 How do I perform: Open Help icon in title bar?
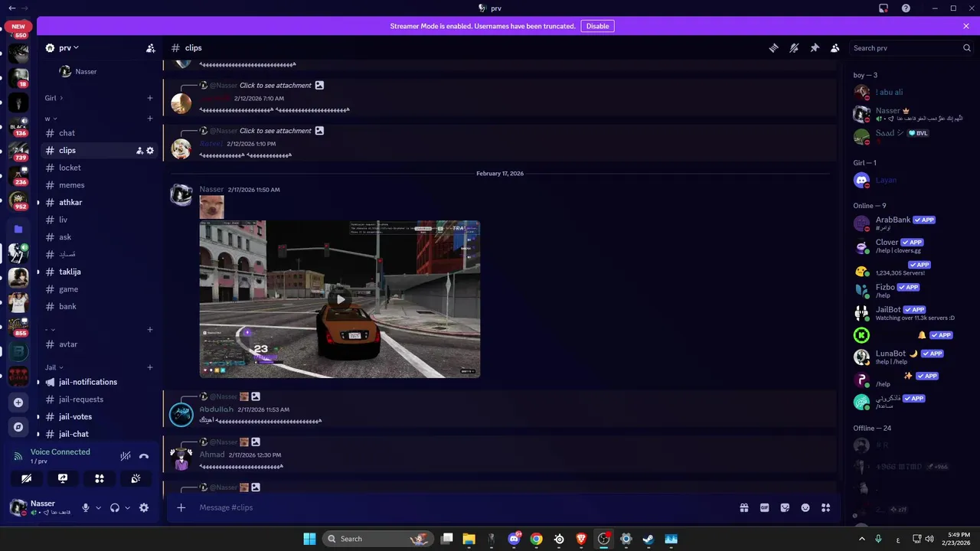tap(906, 8)
